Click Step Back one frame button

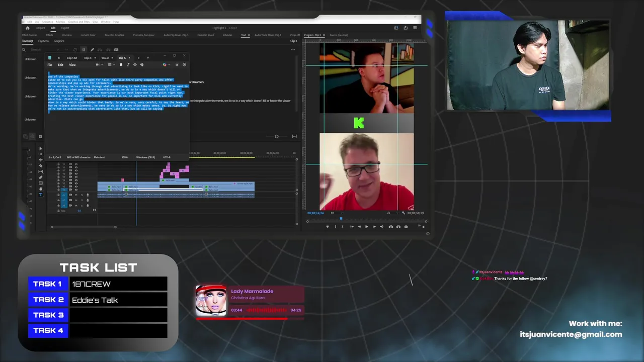(359, 227)
